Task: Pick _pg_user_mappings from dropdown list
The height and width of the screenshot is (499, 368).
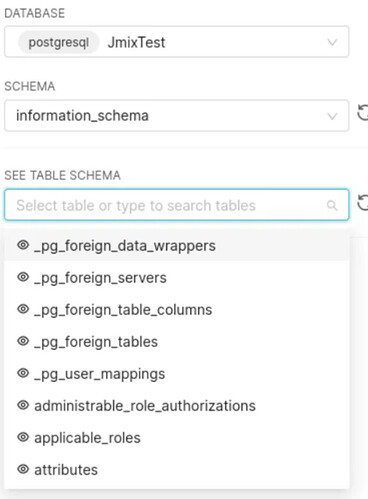Action: tap(177, 374)
